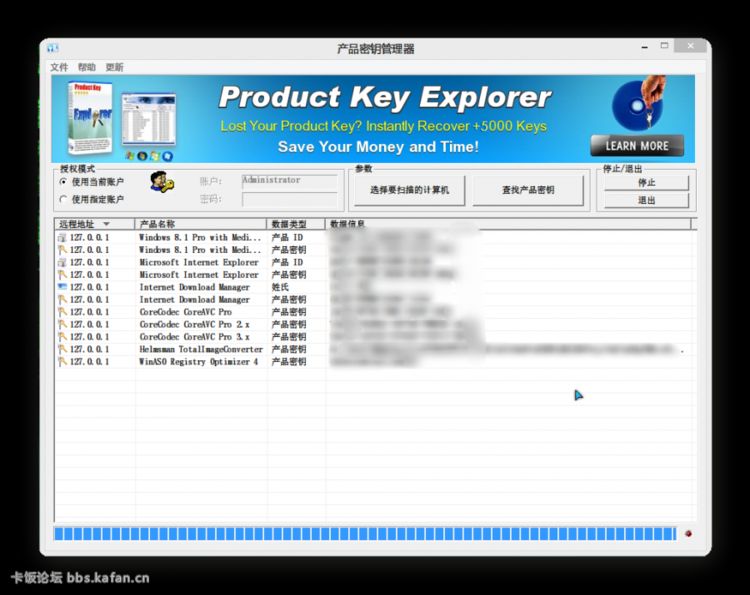Viewport: 750px width, 595px height.
Task: Open the 文件 menu
Action: [x=59, y=67]
